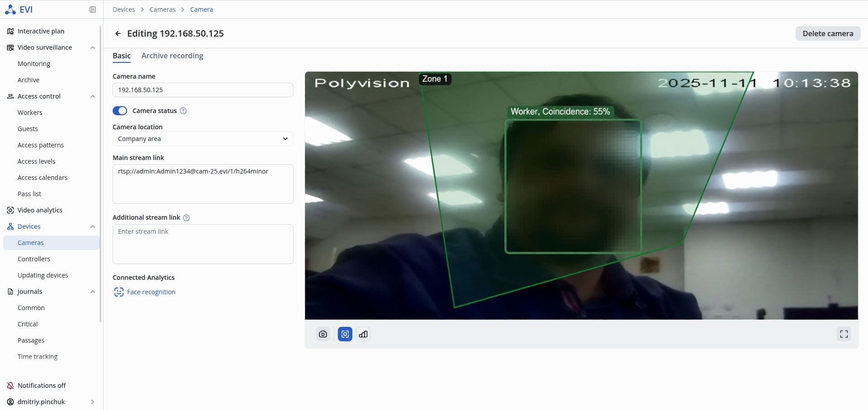Open Archive in the sidebar
Screen dimensions: 868x410
[28, 80]
